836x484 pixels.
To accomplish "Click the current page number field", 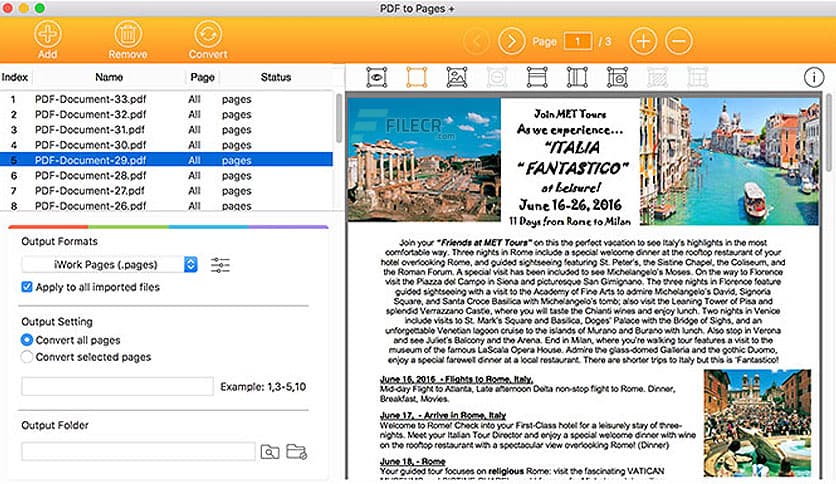I will point(577,42).
